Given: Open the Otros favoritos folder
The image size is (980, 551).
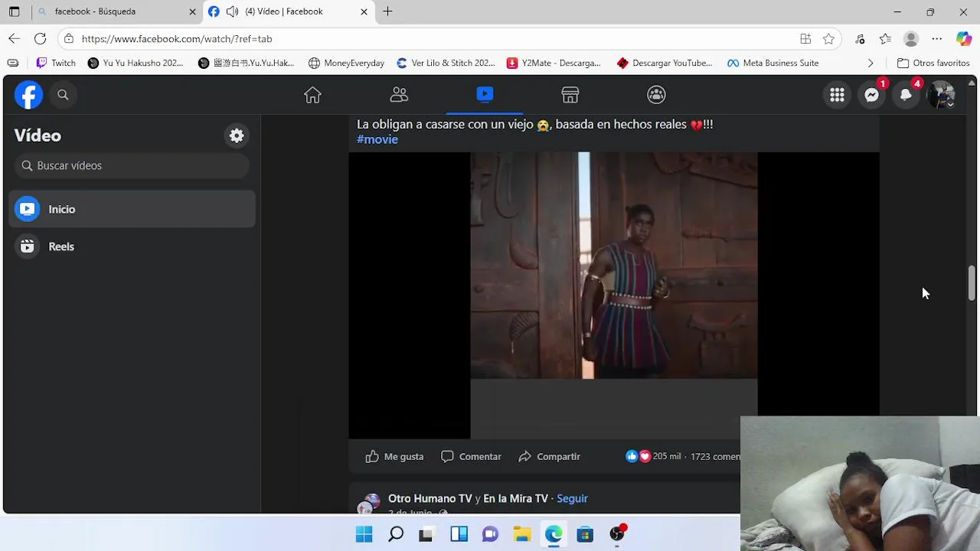Looking at the screenshot, I should [x=933, y=63].
